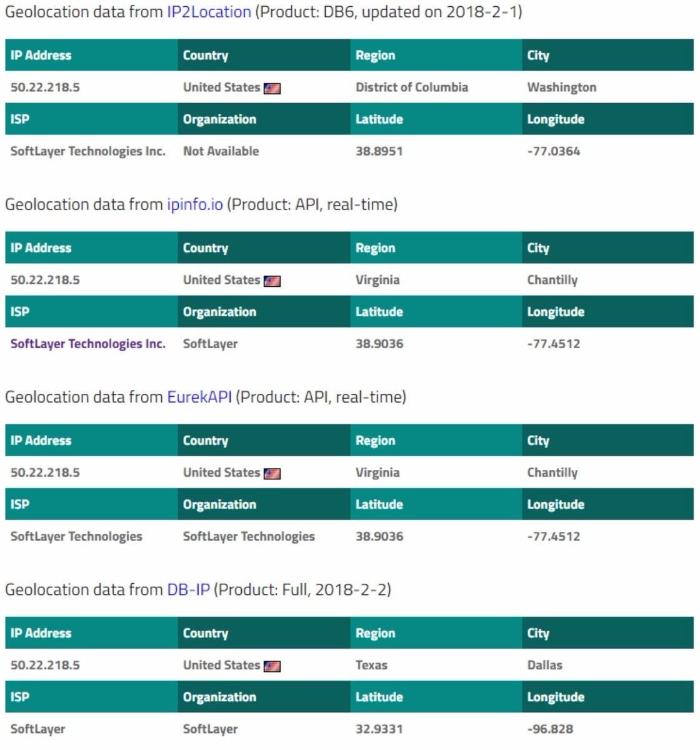Viewport: 700px width, 750px height.
Task: Open the DB-IP provider link
Action: point(188,589)
